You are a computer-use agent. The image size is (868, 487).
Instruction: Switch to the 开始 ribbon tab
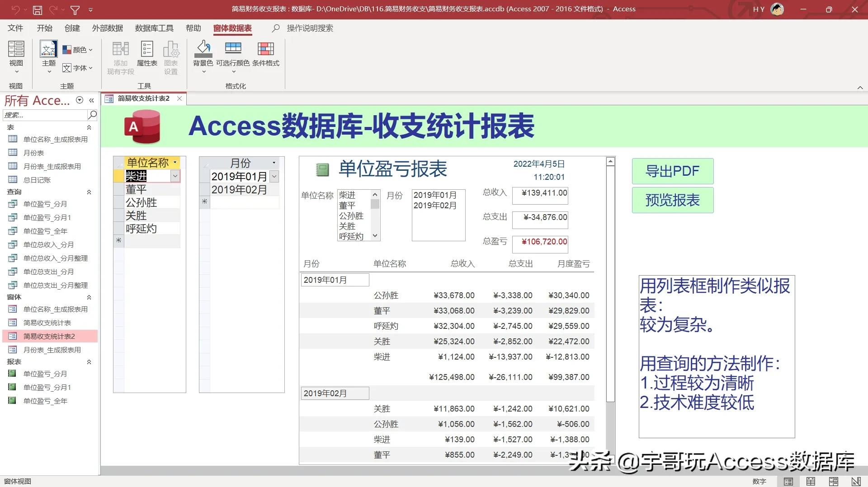click(x=44, y=28)
